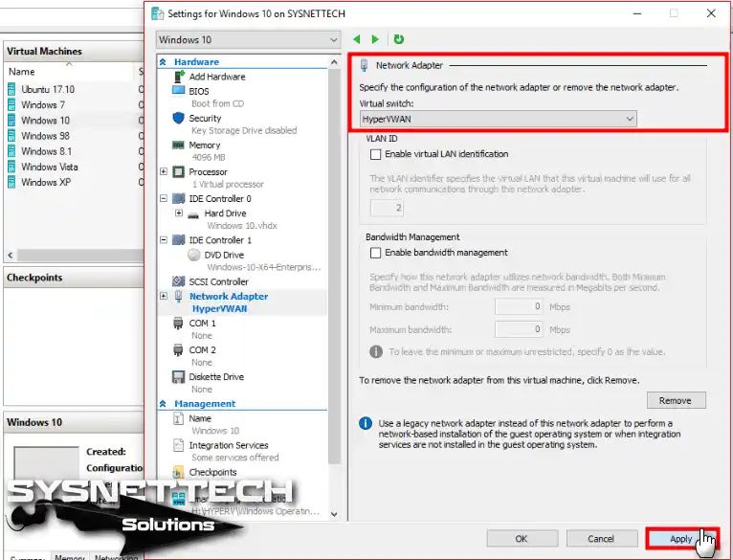Screen dimensions: 733x560
Task: Select 'Key Storage Drive disabled' text
Action: (244, 130)
